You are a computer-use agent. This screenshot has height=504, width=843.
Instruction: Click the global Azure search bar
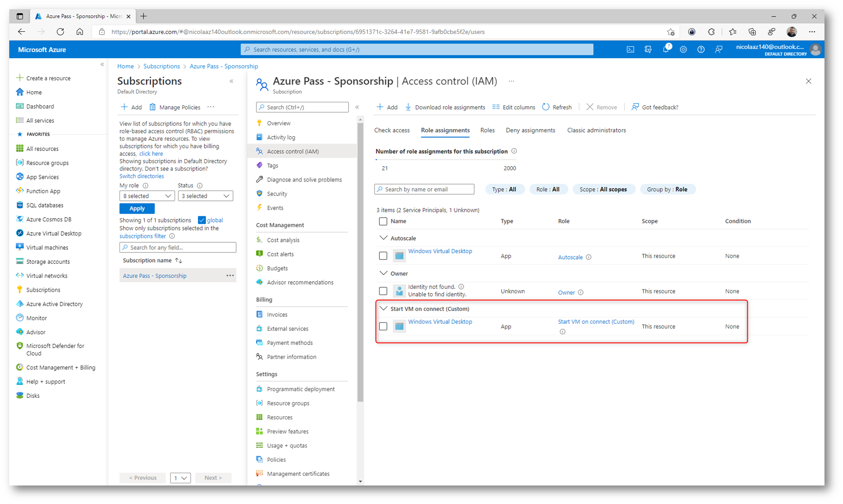point(417,49)
